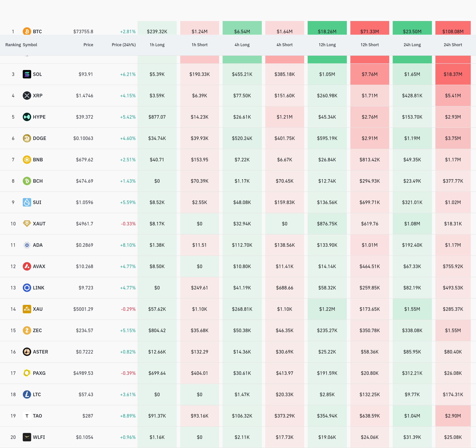
Task: Click the BNB coin icon
Action: coord(27,159)
